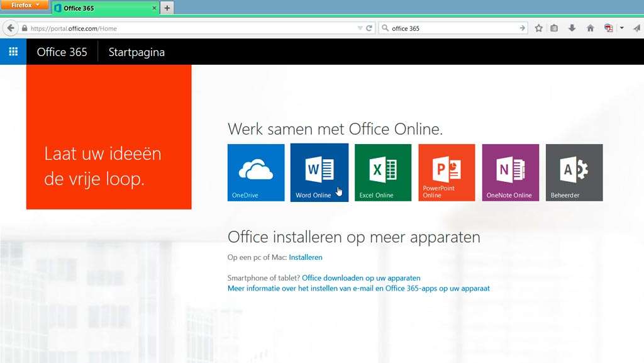Open the Office 365 app launcher grid
The image size is (644, 363).
click(13, 52)
